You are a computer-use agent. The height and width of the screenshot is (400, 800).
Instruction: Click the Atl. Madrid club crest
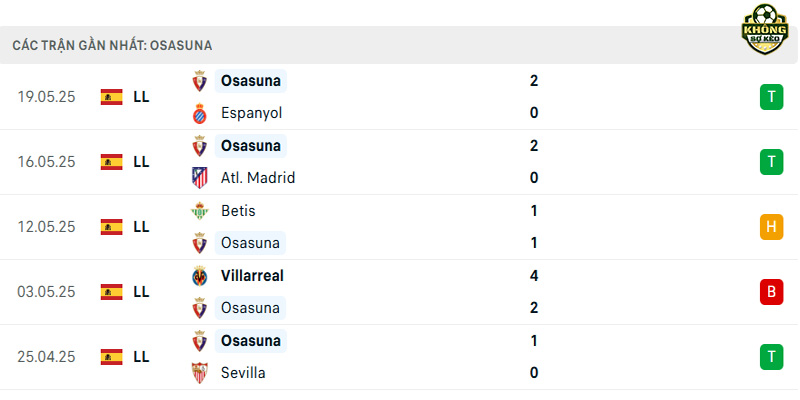pyautogui.click(x=199, y=178)
